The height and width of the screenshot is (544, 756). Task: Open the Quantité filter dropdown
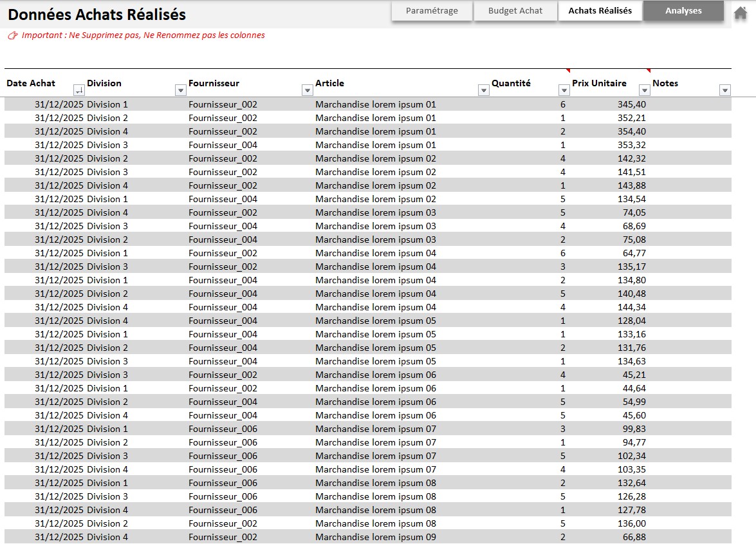click(564, 91)
